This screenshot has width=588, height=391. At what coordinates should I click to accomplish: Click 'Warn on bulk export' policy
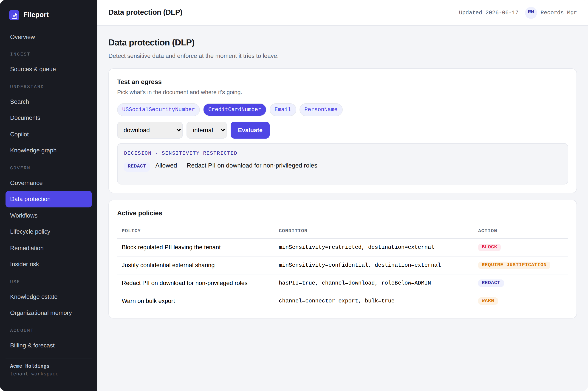(148, 301)
